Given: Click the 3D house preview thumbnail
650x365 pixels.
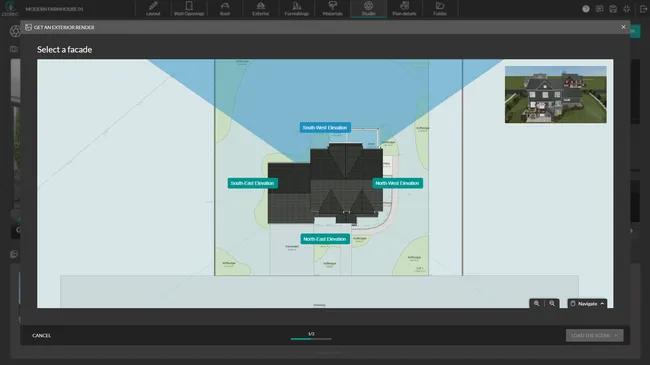Looking at the screenshot, I should tap(555, 95).
